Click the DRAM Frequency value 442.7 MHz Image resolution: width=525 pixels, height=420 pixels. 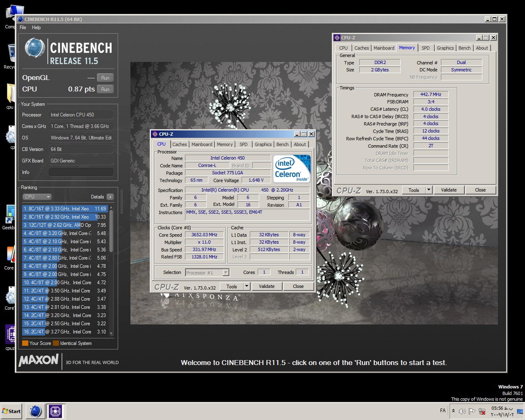[x=431, y=94]
